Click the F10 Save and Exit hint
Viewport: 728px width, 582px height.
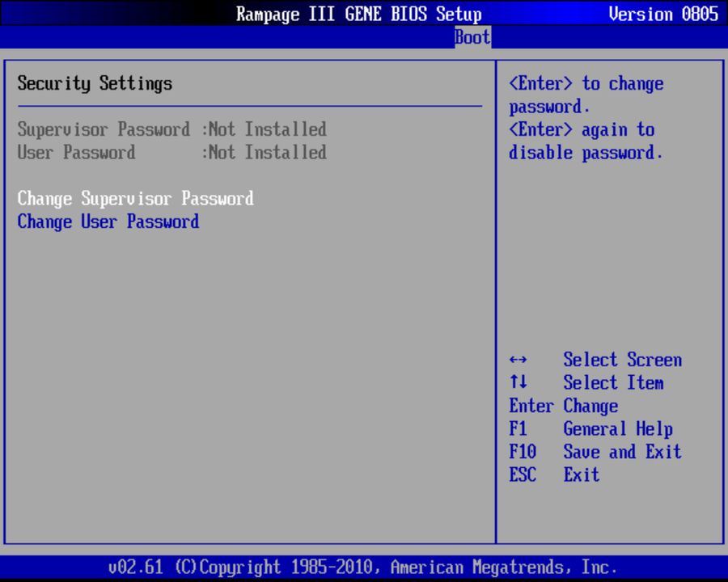pyautogui.click(x=595, y=452)
